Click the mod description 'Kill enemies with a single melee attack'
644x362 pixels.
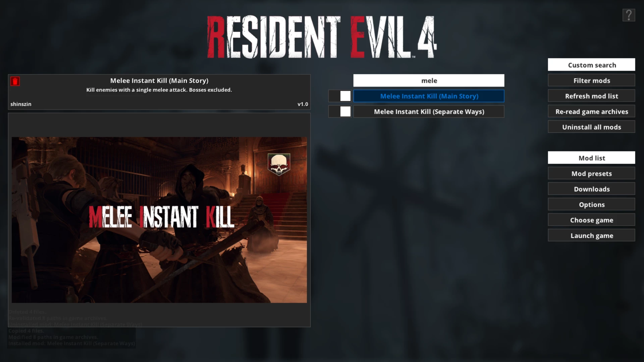(x=159, y=90)
